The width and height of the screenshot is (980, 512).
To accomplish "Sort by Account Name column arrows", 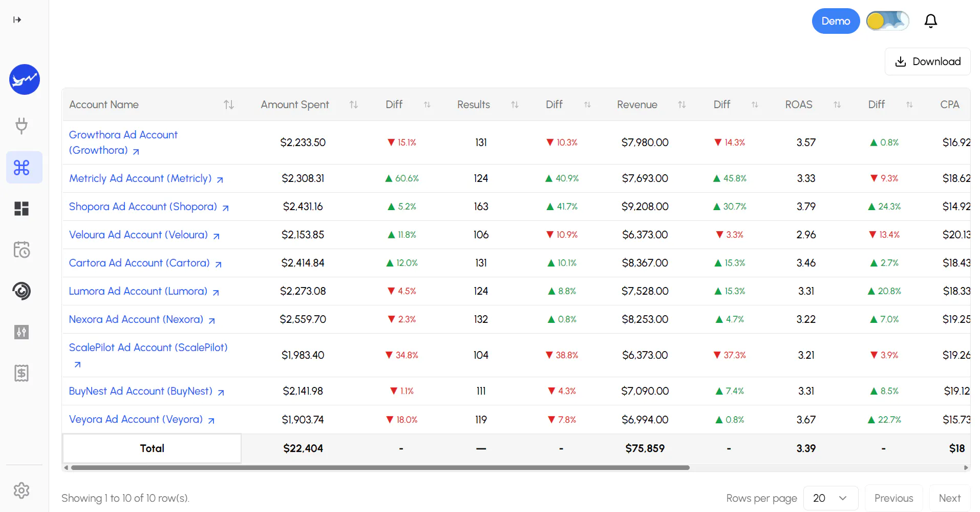I will [x=229, y=105].
